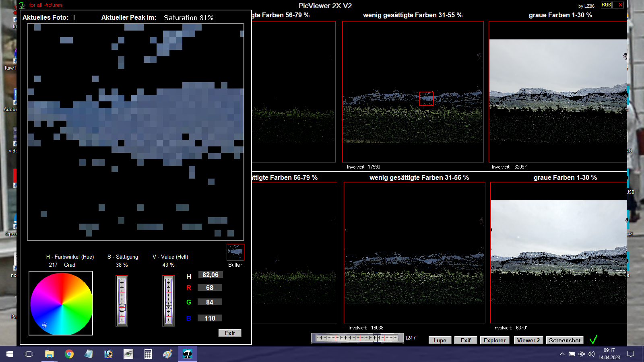Click the B value field showing 110

210,318
